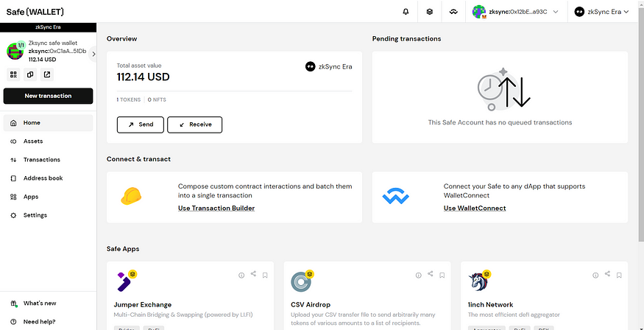Show info for Jumper Exchange app
This screenshot has width=644, height=330.
point(241,275)
